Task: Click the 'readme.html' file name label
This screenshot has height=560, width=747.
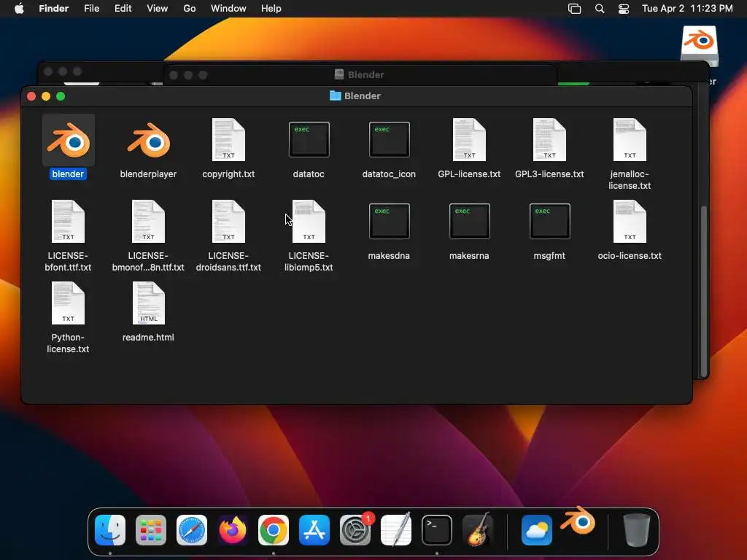Action: point(148,337)
